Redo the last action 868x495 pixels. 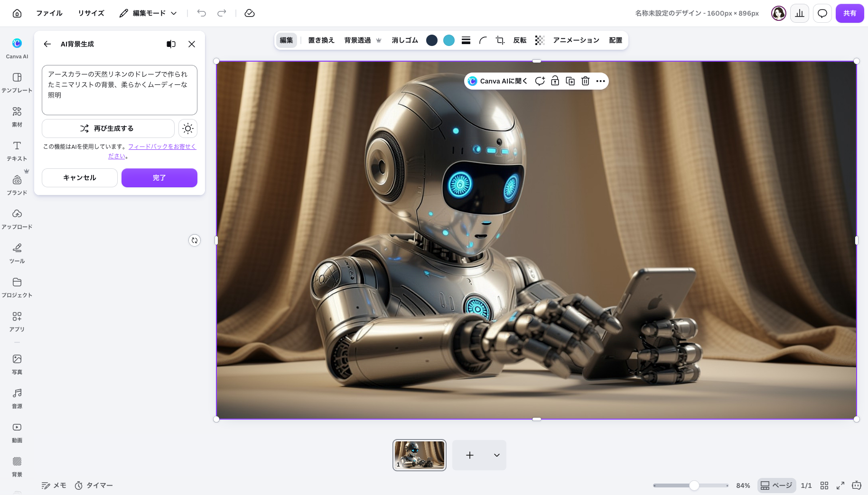pos(222,13)
